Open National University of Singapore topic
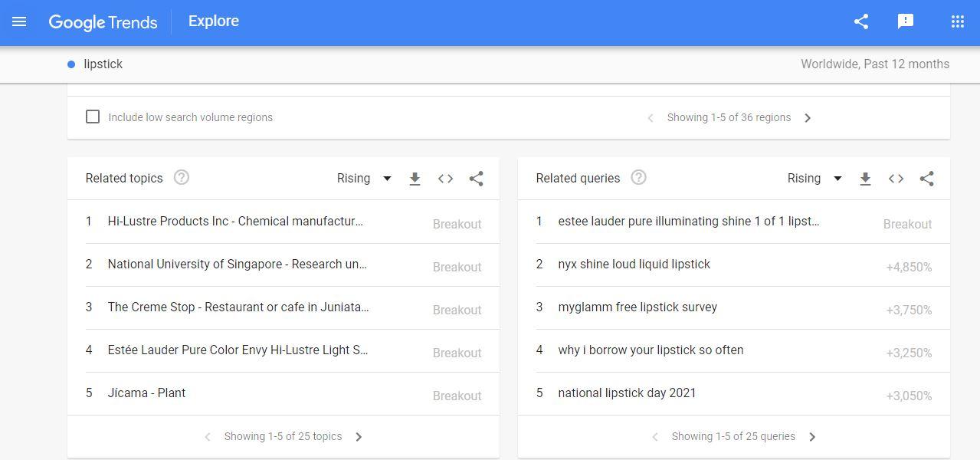Screen dimensions: 980x460 tap(238, 264)
